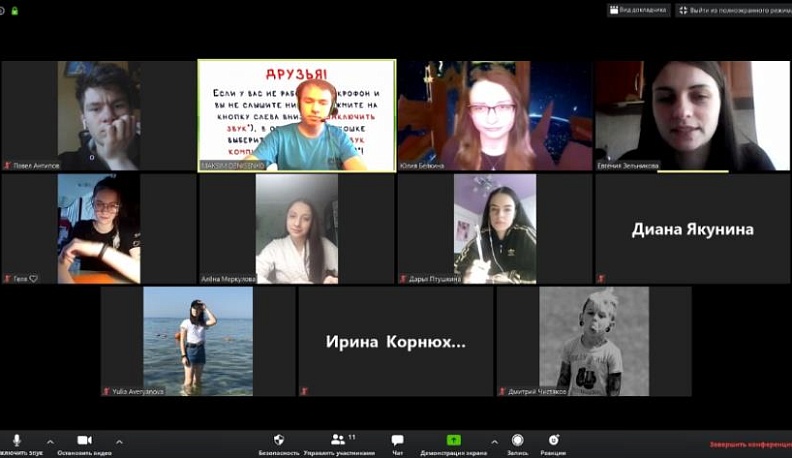The image size is (792, 458).
Task: Stop video using the camera icon
Action: [84, 440]
